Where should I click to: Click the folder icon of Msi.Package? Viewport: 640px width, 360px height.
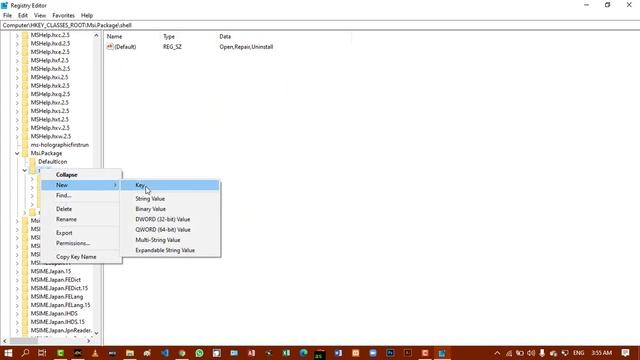(25, 153)
